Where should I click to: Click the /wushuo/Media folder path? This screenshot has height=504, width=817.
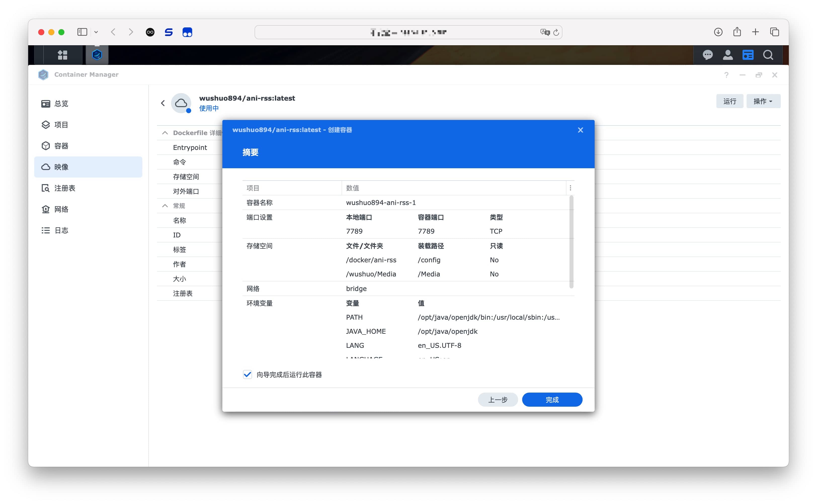pyautogui.click(x=371, y=274)
